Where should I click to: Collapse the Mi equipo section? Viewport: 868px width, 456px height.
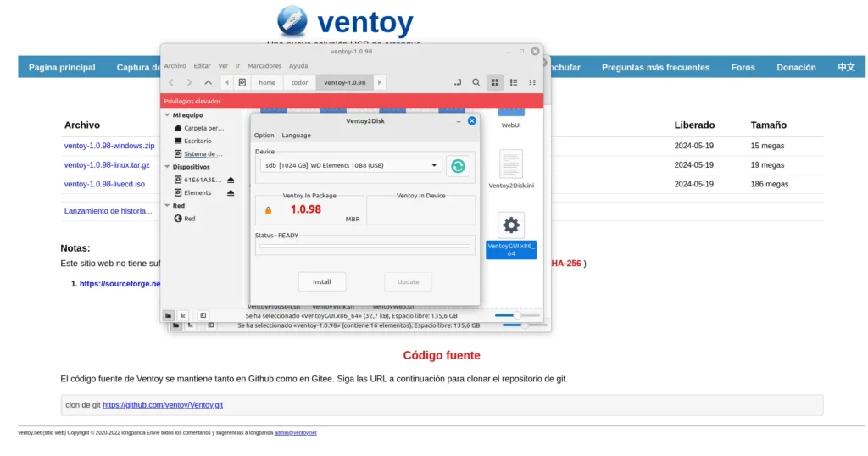click(167, 115)
